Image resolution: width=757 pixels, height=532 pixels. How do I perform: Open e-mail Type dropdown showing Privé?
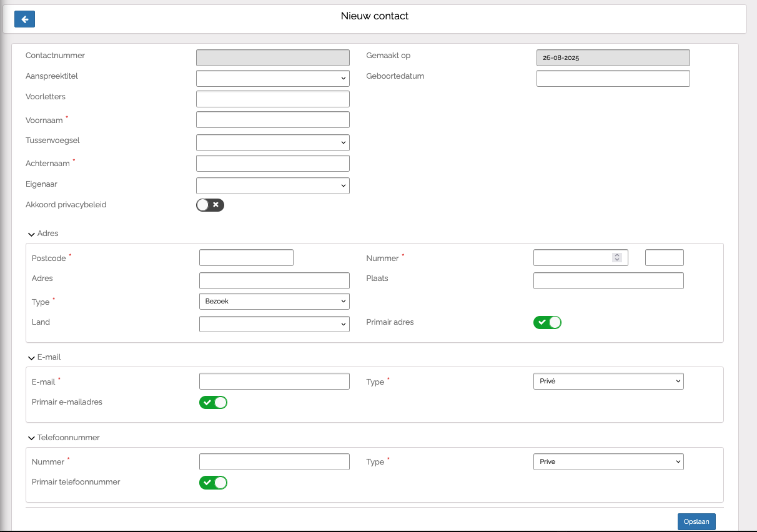pyautogui.click(x=608, y=381)
